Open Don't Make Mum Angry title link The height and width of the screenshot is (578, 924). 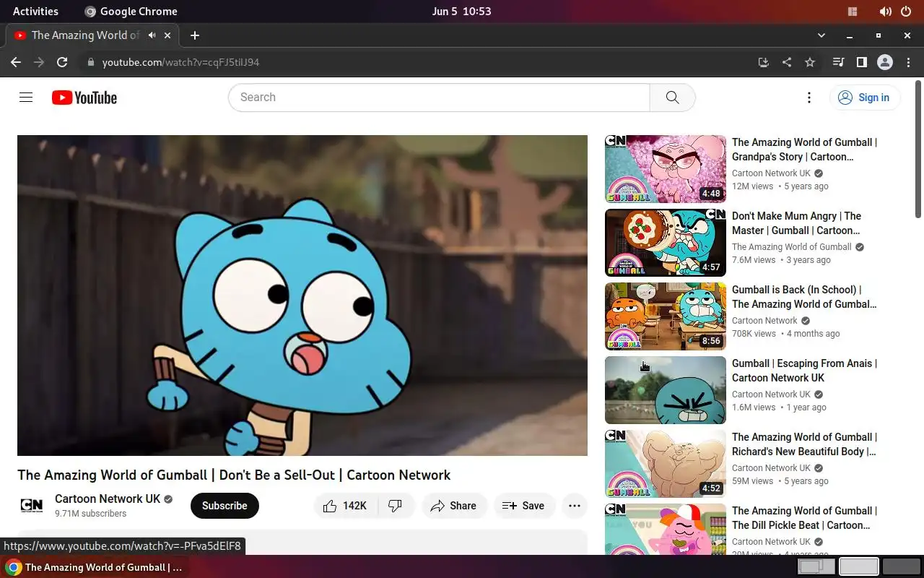pyautogui.click(x=796, y=223)
